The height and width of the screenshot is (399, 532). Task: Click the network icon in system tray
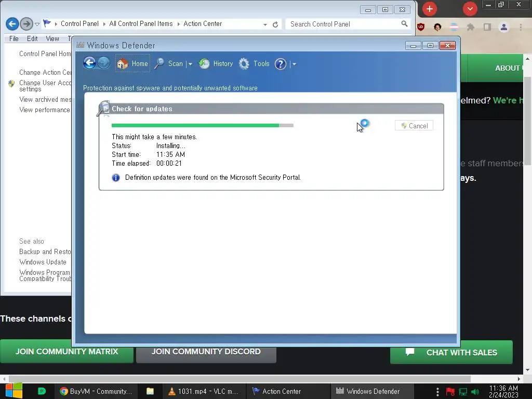[463, 392]
